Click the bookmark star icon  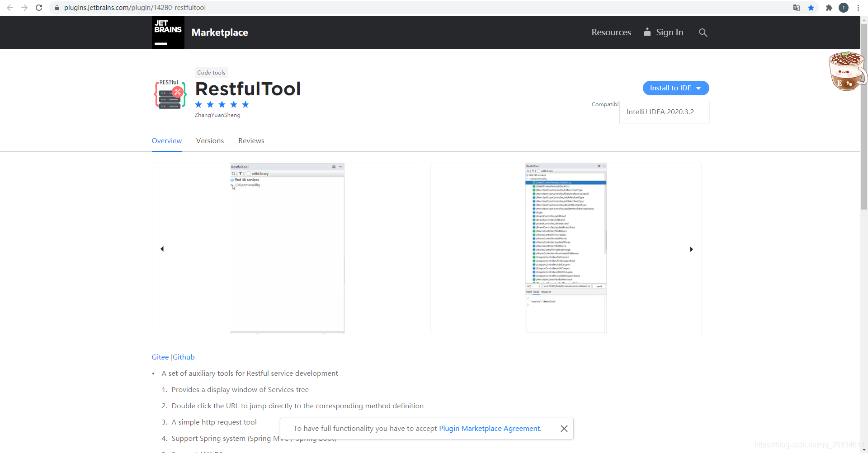pos(811,8)
